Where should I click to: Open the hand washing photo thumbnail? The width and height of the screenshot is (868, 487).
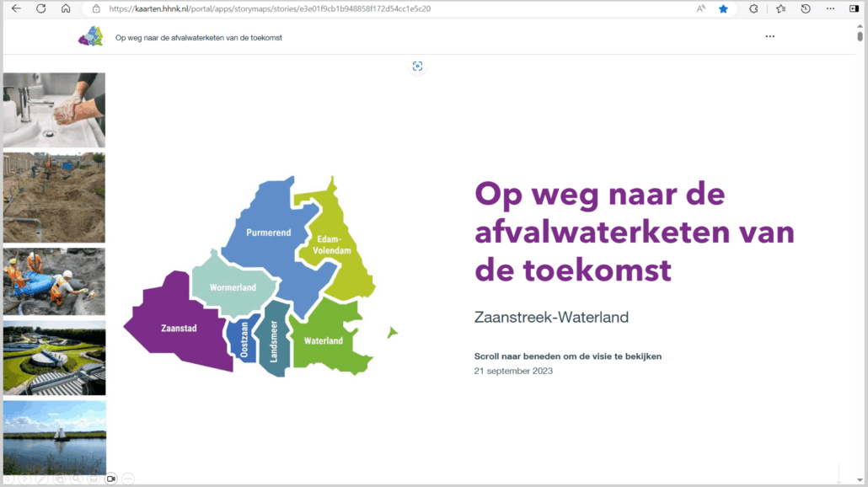click(54, 110)
